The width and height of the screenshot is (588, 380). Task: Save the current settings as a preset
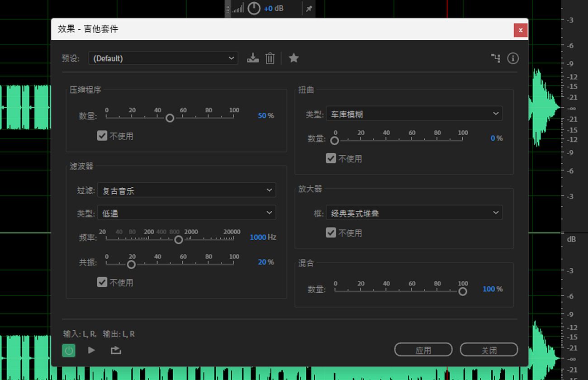click(253, 58)
